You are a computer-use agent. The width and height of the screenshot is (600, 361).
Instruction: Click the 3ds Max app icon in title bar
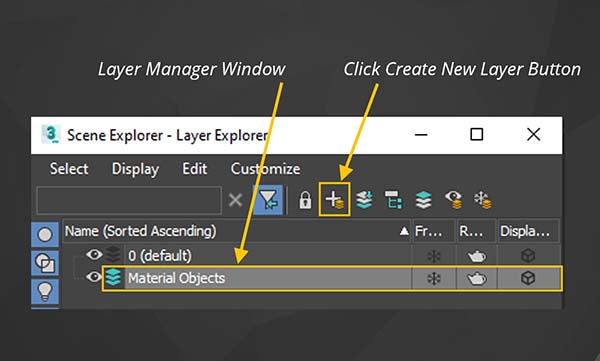pos(51,135)
